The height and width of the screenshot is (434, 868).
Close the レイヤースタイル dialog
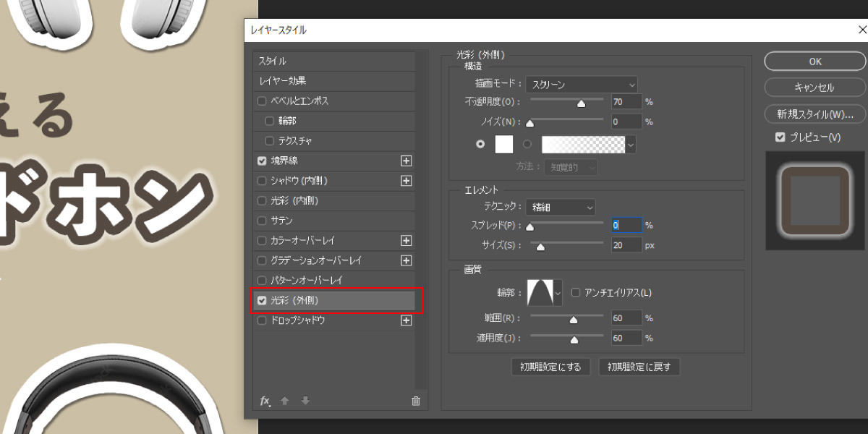[x=861, y=30]
